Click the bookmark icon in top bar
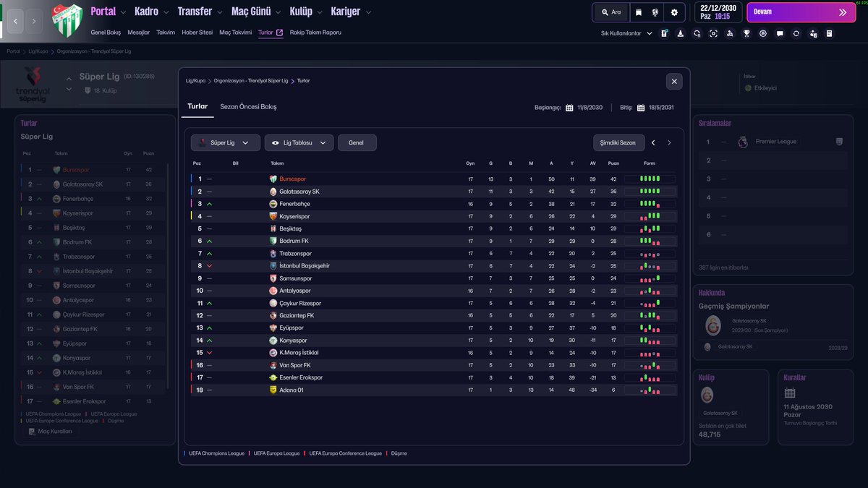This screenshot has height=488, width=868. coord(638,12)
